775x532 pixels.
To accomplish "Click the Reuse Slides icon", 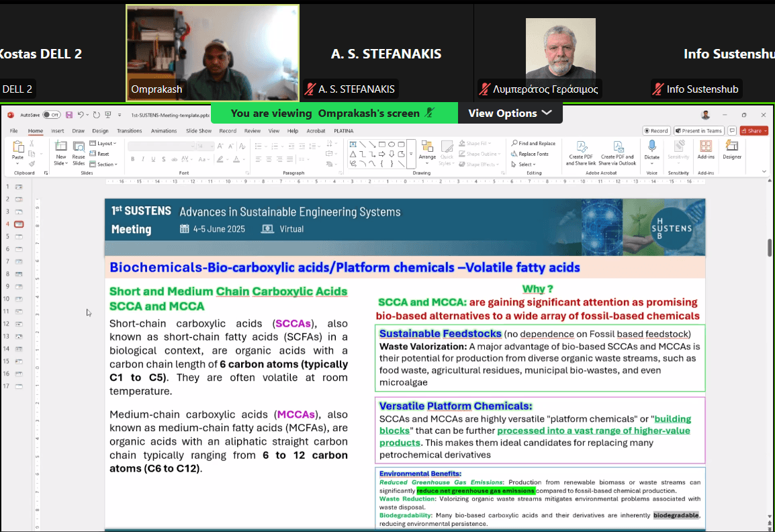I will [79, 147].
